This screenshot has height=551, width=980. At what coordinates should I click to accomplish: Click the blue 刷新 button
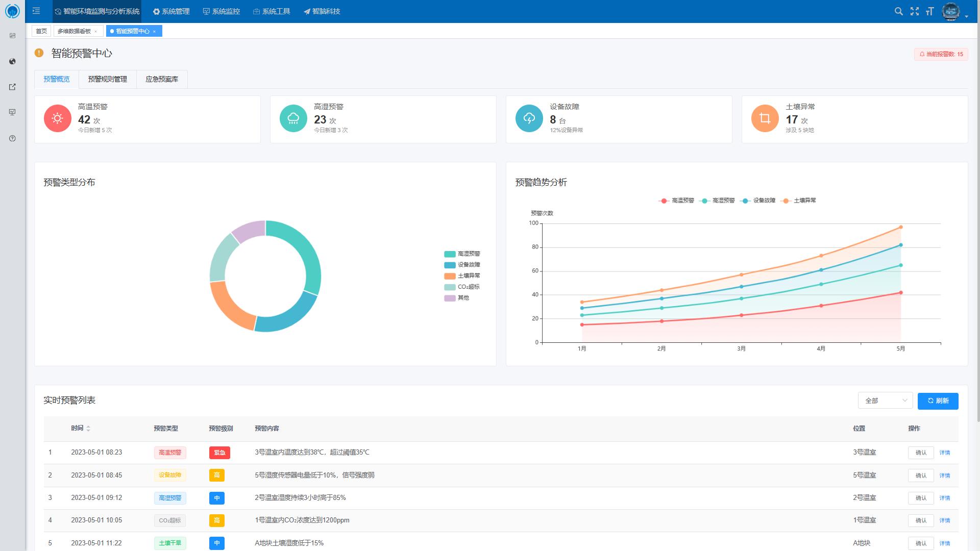938,401
